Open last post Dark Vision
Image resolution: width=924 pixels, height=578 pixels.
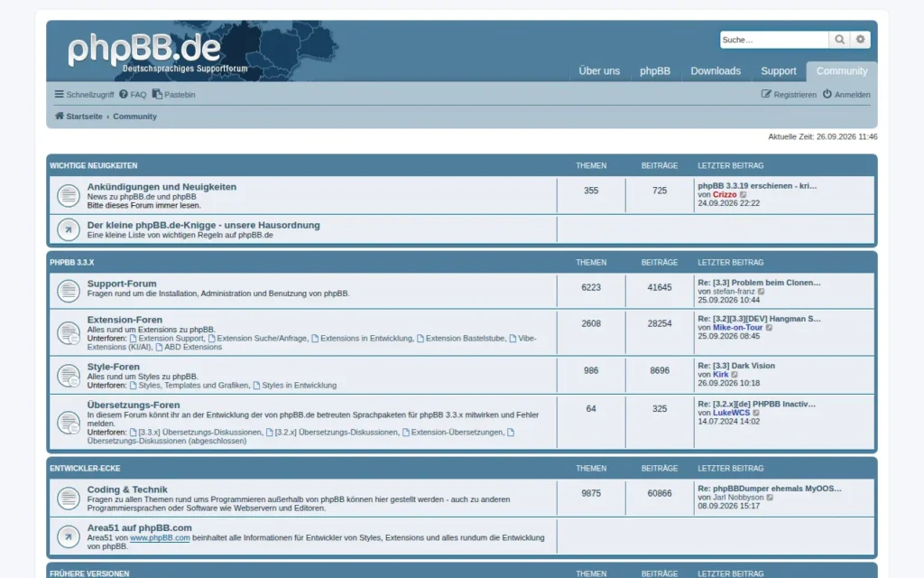point(736,366)
